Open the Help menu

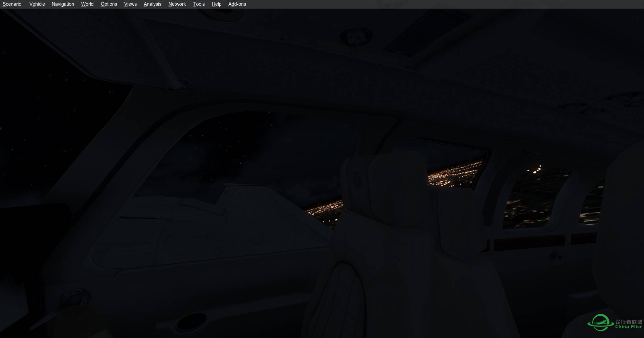tap(216, 4)
